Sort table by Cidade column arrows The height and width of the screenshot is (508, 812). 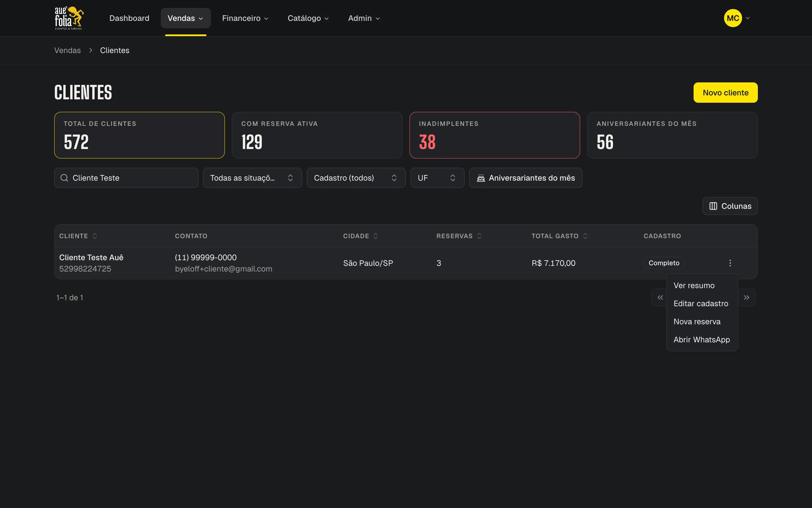[376, 236]
